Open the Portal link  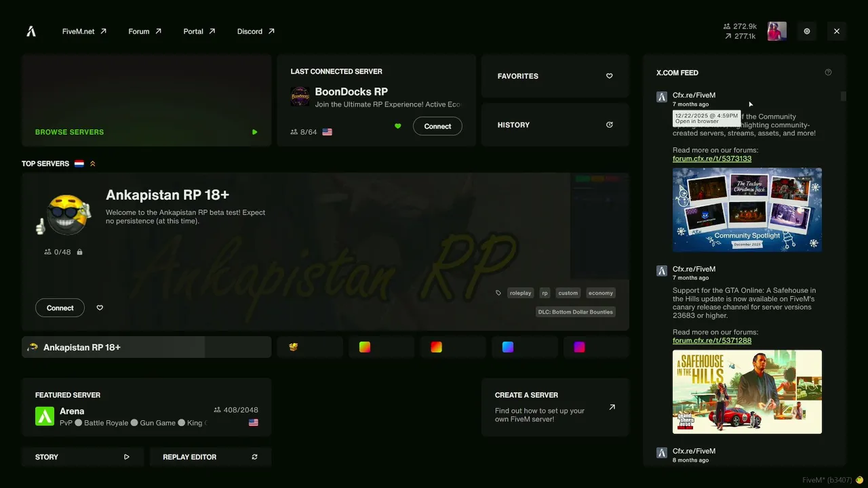point(199,31)
